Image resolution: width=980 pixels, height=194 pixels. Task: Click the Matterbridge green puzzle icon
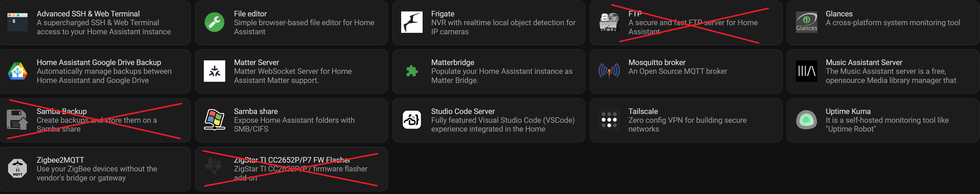pyautogui.click(x=412, y=71)
